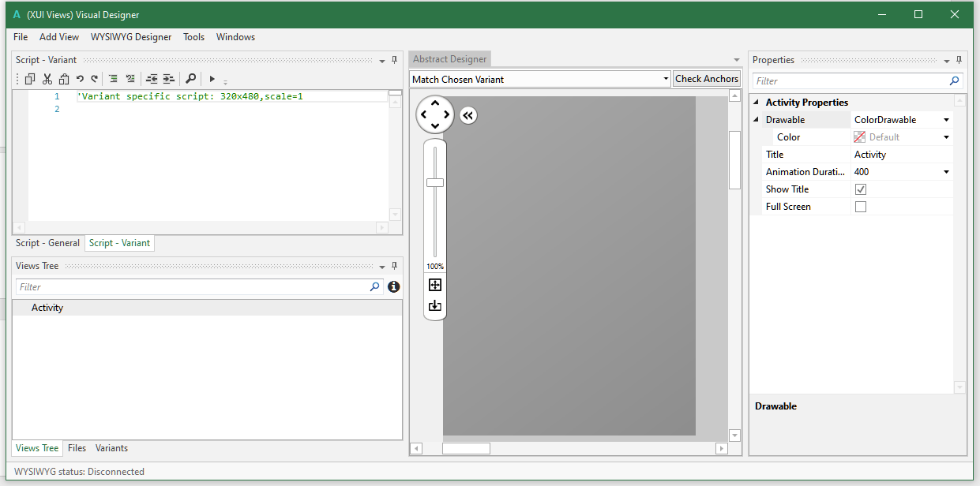
Task: Collapse navigation controls with double chevron
Action: (467, 115)
